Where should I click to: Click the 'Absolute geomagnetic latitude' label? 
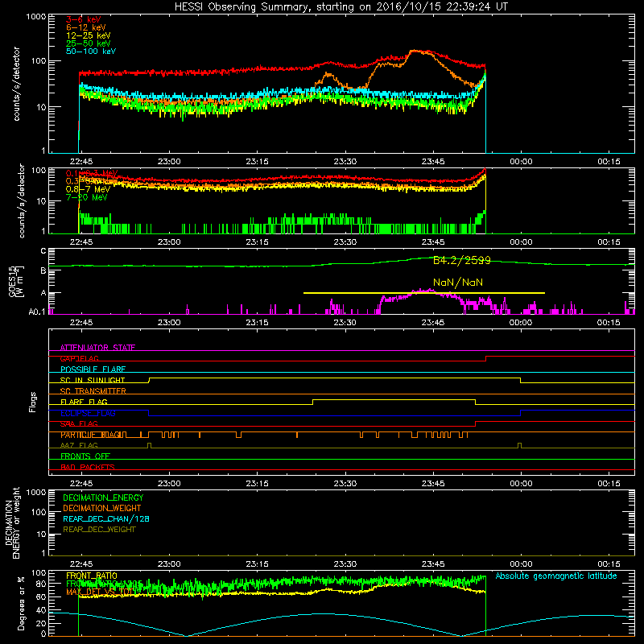(x=556, y=576)
